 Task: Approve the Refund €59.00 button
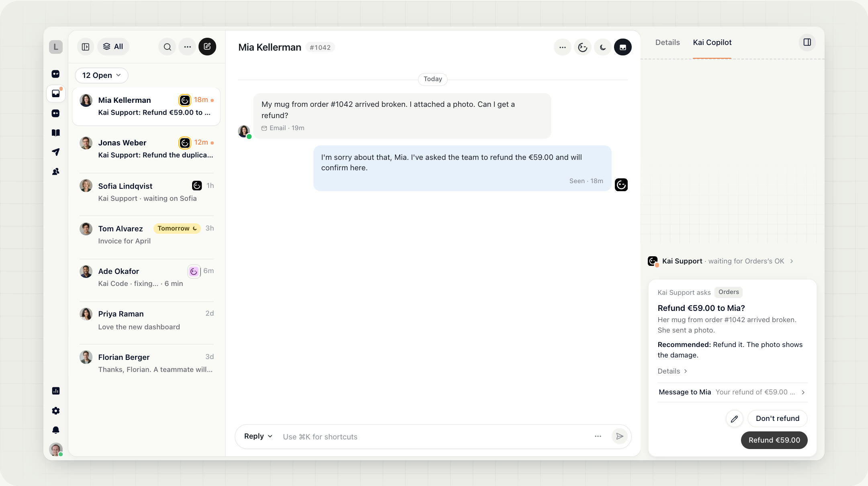coord(774,440)
